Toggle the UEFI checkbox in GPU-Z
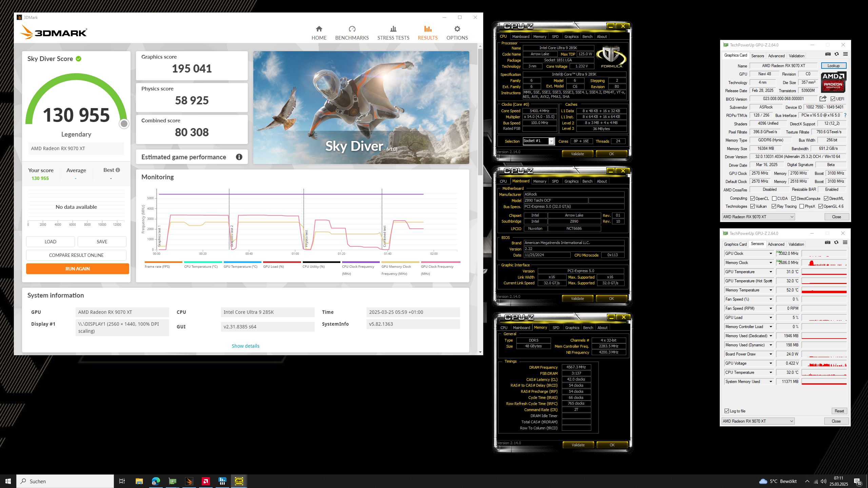This screenshot has width=868, height=488. pos(833,99)
